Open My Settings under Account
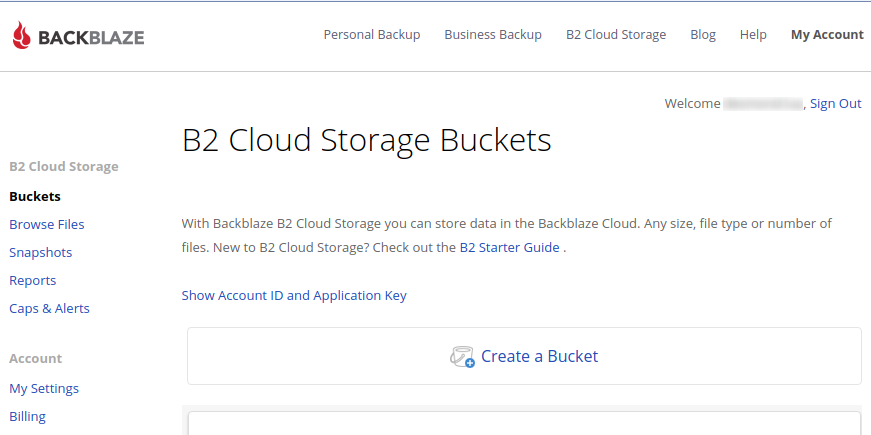 pos(44,388)
